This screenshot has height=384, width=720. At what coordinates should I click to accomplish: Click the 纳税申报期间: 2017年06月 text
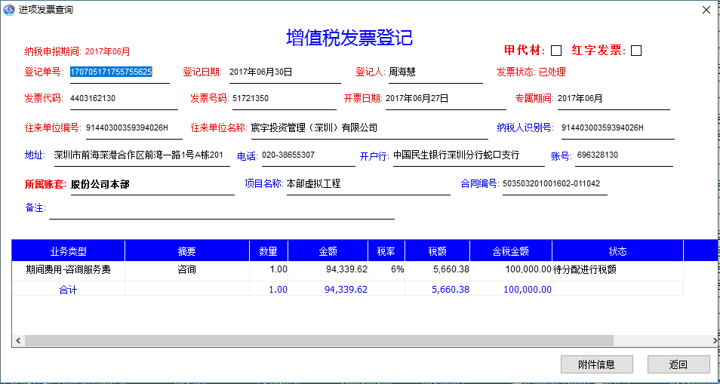[x=77, y=51]
